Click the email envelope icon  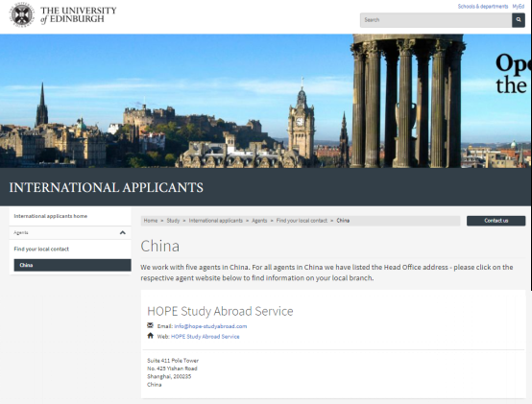pos(151,325)
